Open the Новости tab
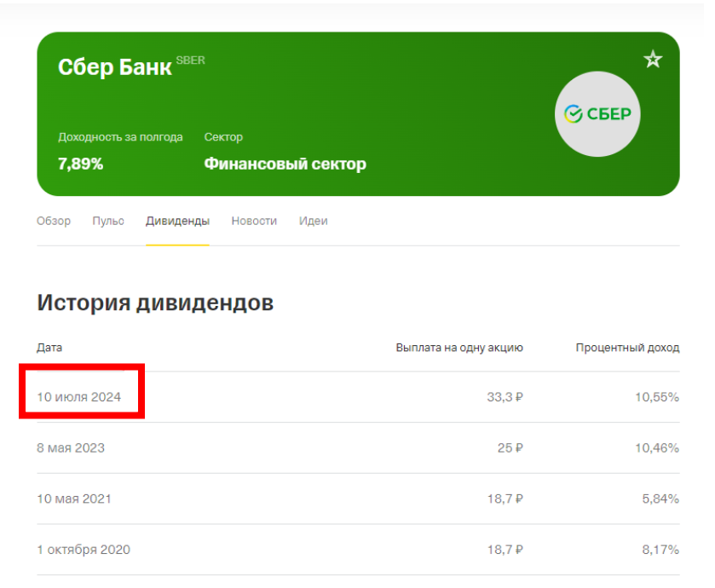Viewport: 715px width, 588px height. point(254,221)
